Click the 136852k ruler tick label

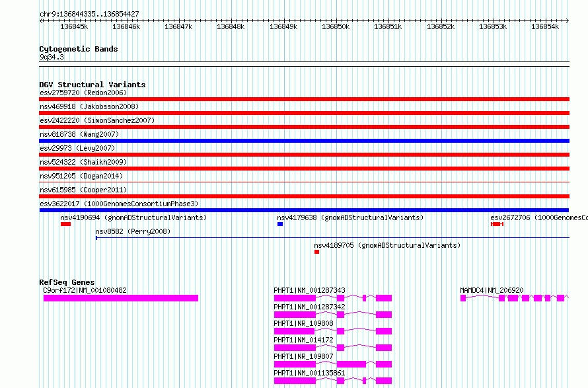pos(441,26)
